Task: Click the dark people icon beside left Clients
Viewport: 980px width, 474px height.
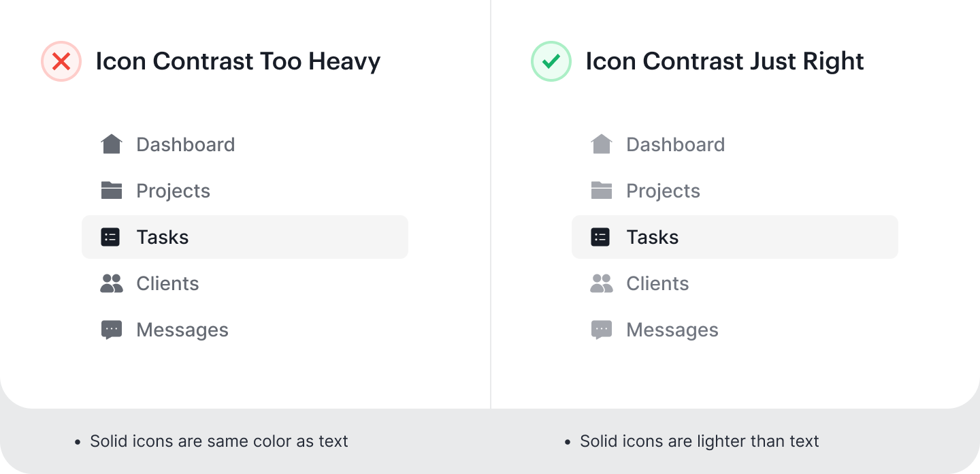Action: point(111,283)
